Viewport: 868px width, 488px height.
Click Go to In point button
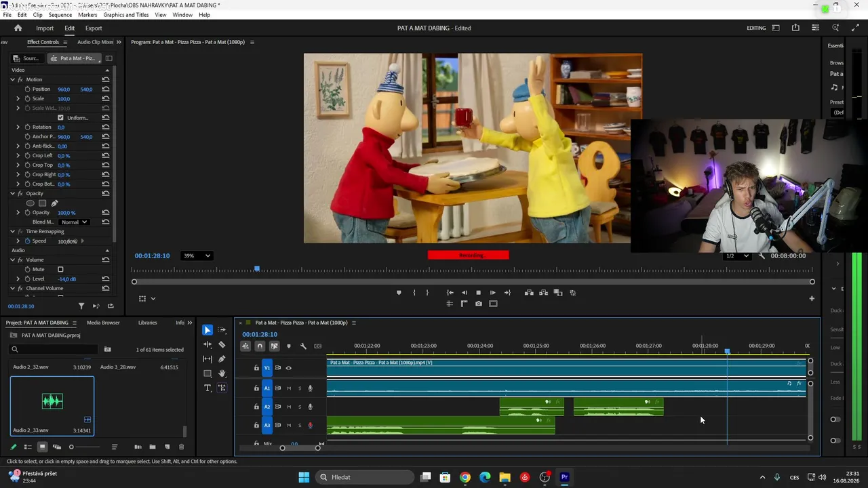pyautogui.click(x=450, y=293)
